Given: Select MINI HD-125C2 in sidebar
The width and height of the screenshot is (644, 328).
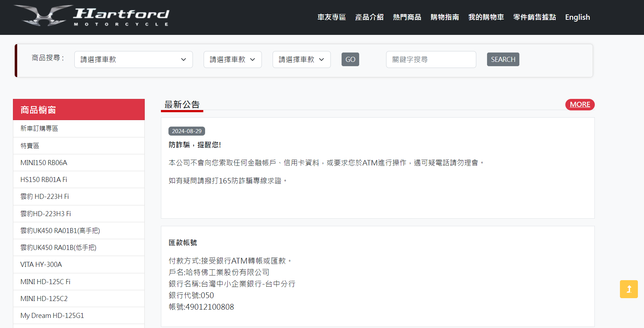Looking at the screenshot, I should [79, 299].
